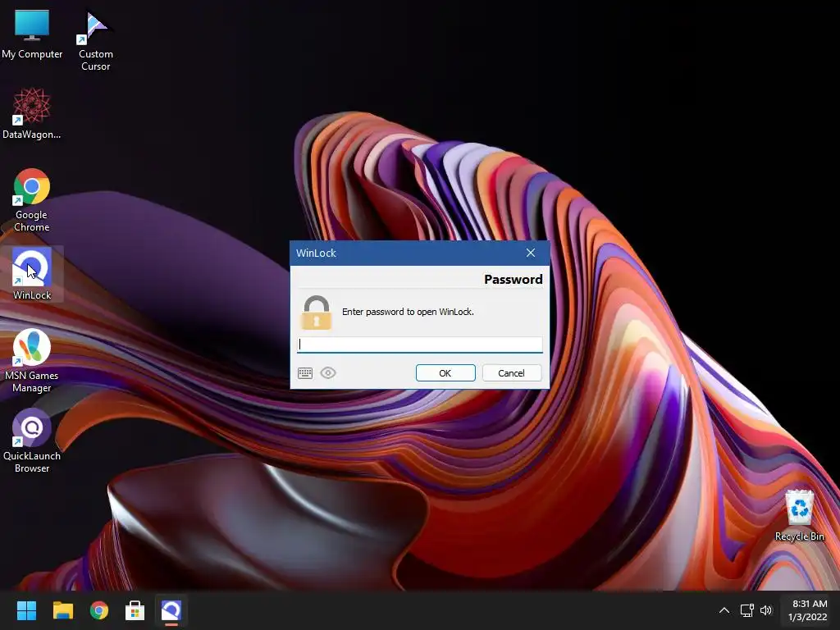Select the QuickLaunch Browser desktop shortcut
The height and width of the screenshot is (630, 840).
click(x=32, y=441)
